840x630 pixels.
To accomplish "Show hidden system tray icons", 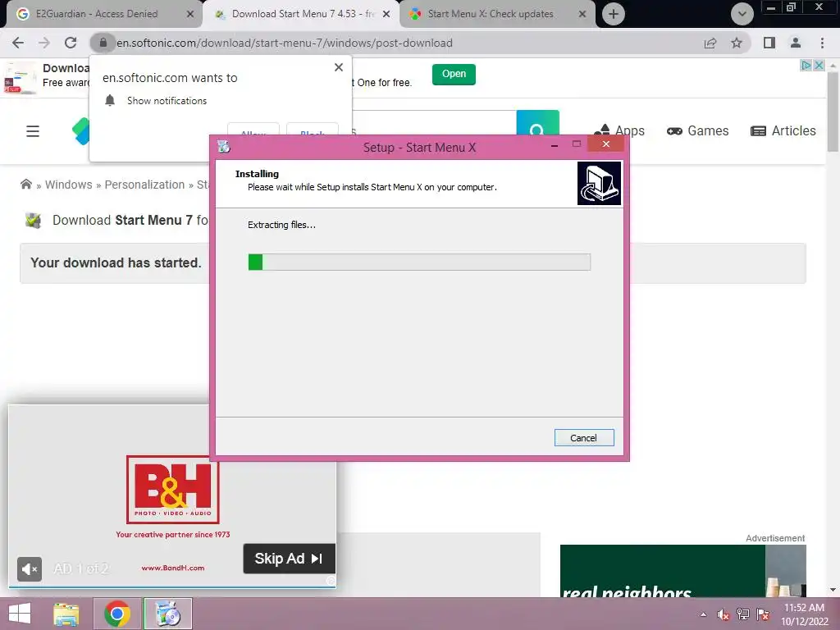I will [703, 614].
